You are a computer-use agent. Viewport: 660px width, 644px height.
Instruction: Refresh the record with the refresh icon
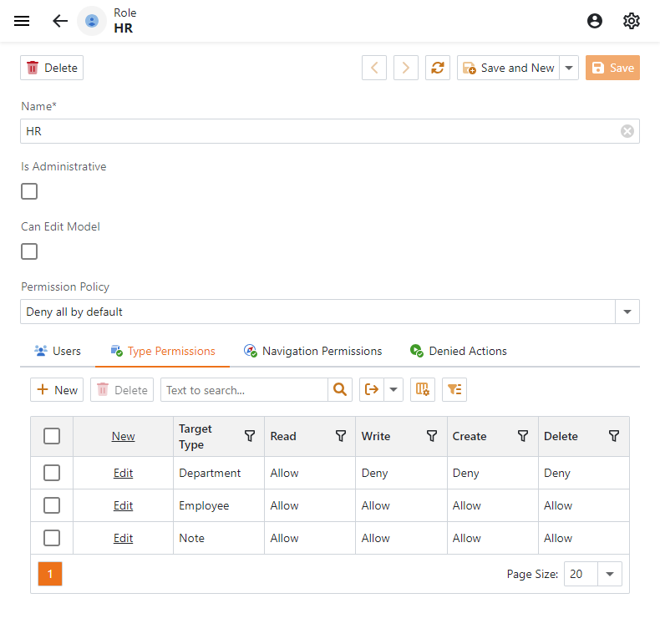[x=438, y=68]
